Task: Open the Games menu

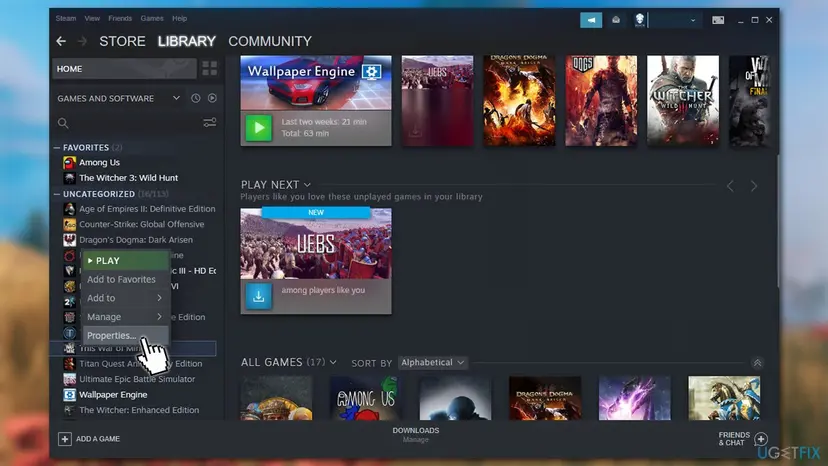Action: 152,18
